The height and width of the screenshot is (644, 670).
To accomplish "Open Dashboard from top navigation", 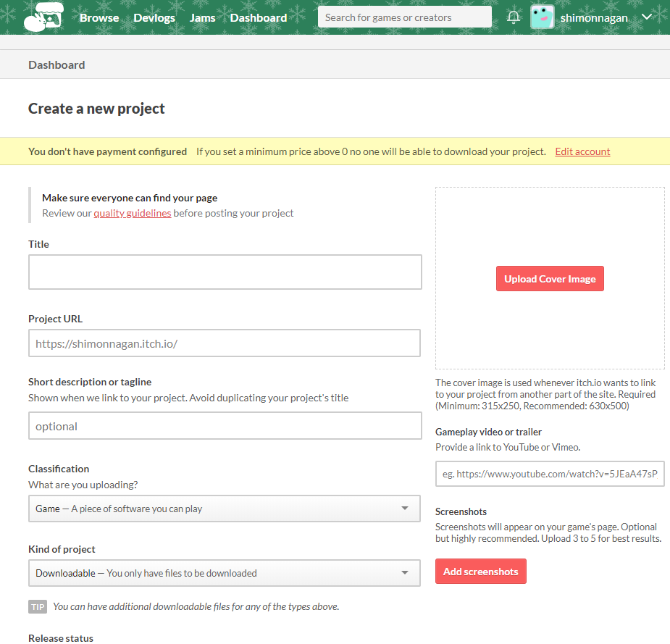I will (259, 17).
